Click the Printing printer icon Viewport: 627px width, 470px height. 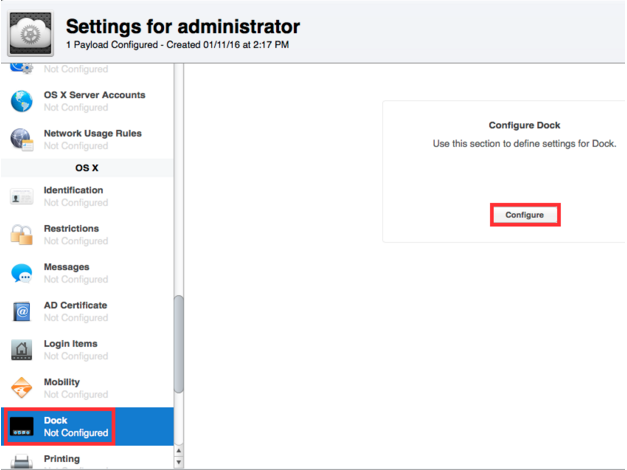[x=22, y=461]
